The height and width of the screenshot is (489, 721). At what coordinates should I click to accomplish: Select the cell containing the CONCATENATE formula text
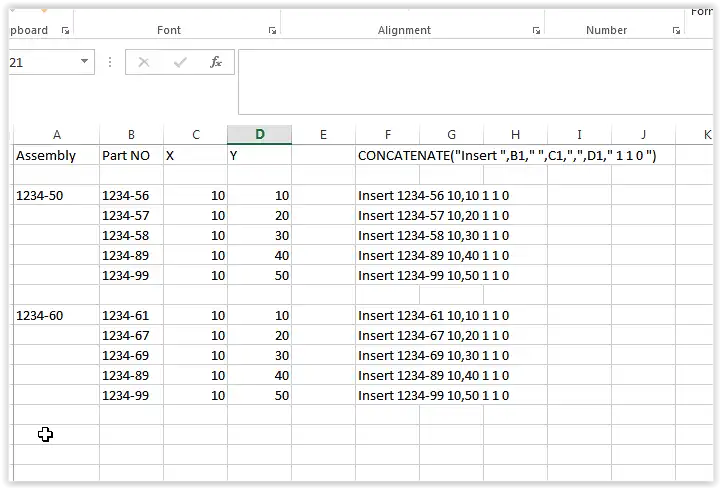387,156
